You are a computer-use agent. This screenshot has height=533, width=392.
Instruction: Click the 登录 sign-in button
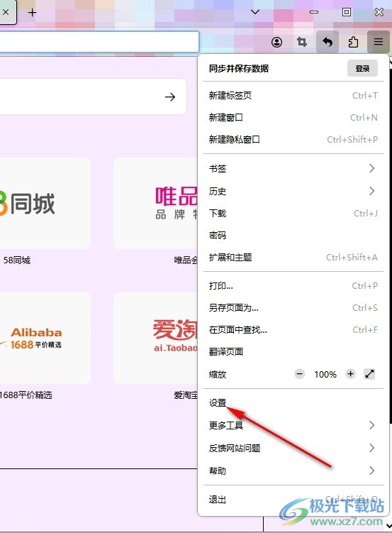click(362, 68)
